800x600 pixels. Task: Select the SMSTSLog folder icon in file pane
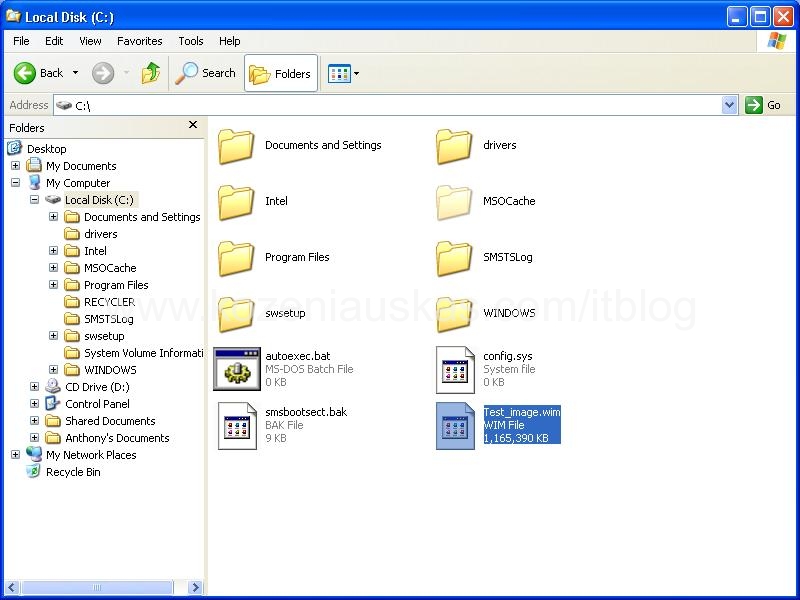(454, 258)
